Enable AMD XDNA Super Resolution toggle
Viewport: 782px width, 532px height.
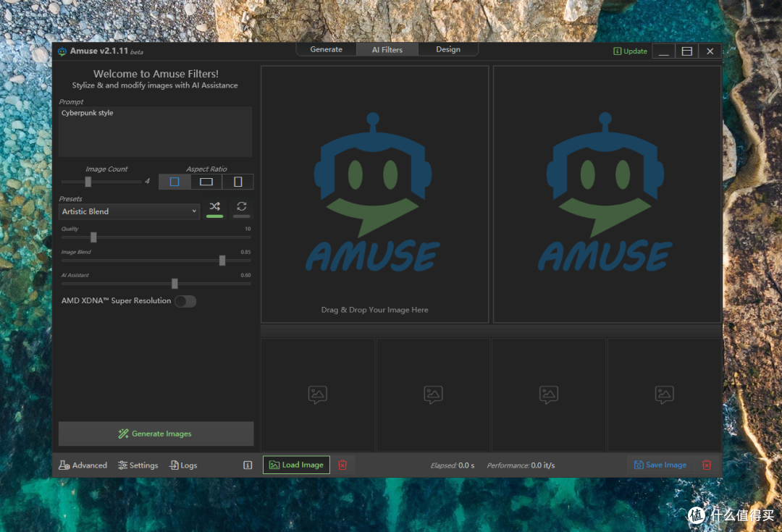[185, 301]
